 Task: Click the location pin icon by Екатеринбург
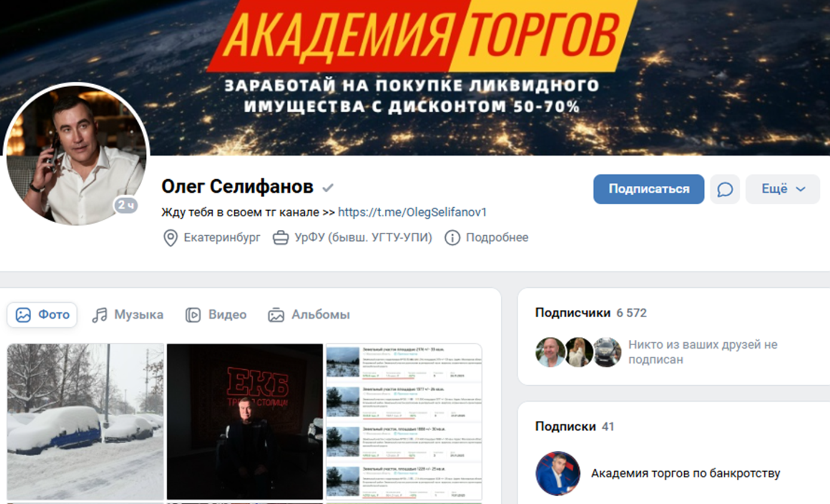click(x=170, y=238)
